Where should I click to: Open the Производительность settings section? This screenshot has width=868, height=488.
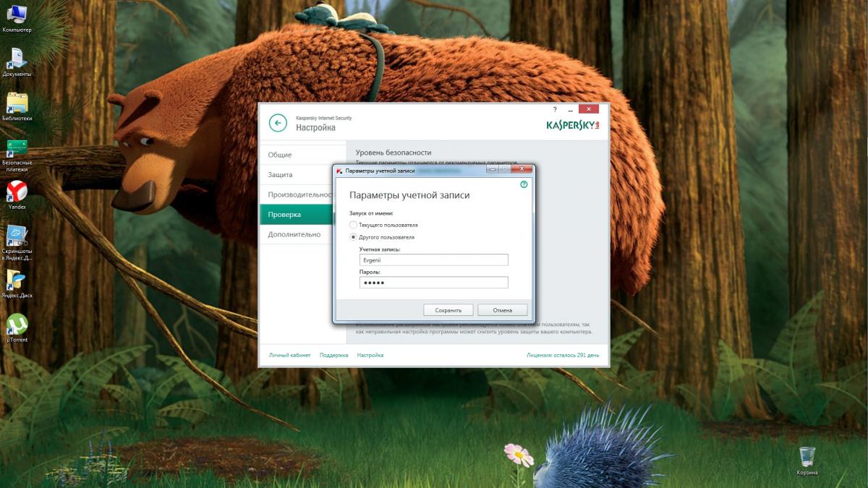coord(297,194)
